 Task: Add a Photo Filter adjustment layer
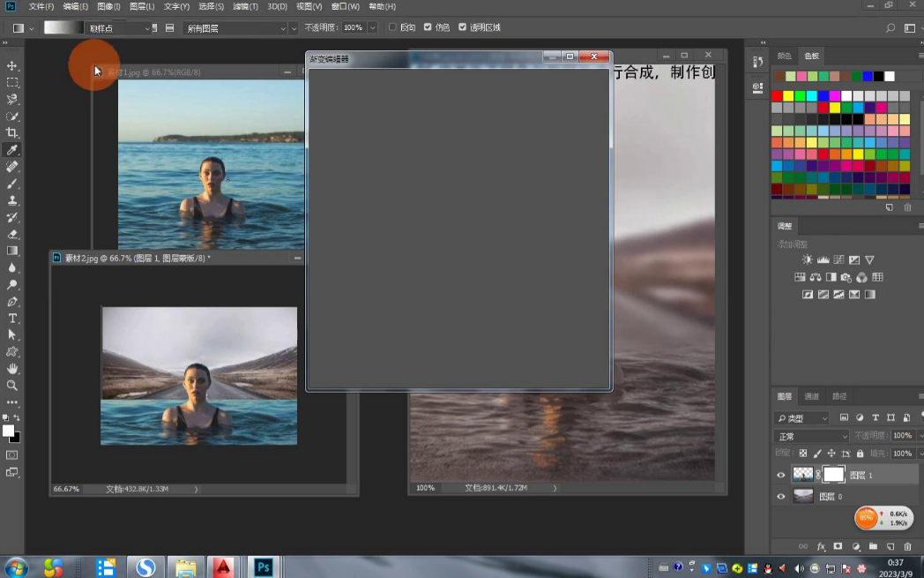[x=846, y=276]
